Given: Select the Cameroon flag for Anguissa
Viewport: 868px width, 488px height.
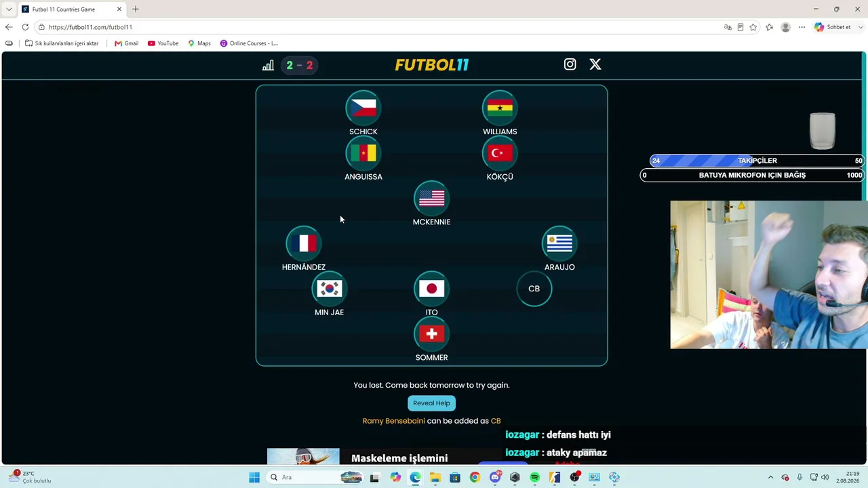Looking at the screenshot, I should pos(363,152).
